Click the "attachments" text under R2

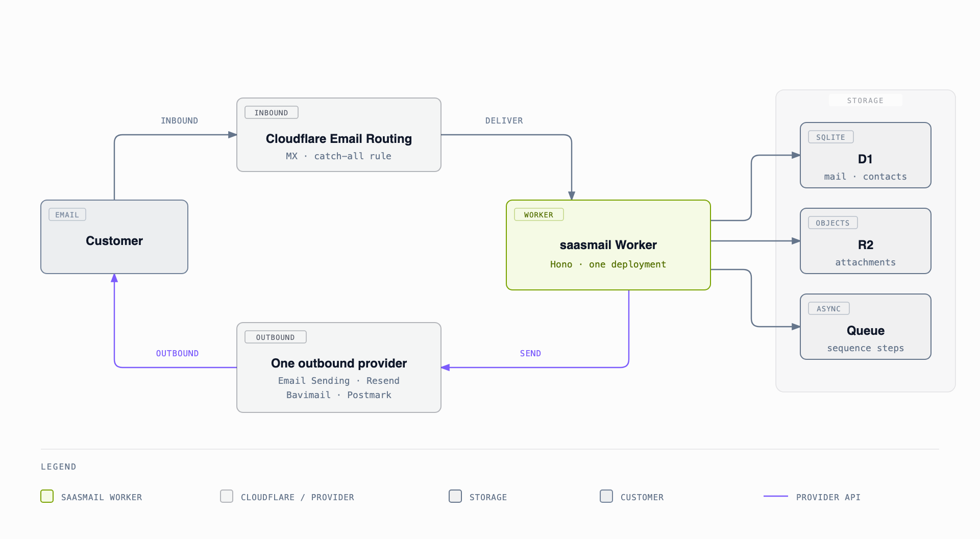click(x=865, y=262)
